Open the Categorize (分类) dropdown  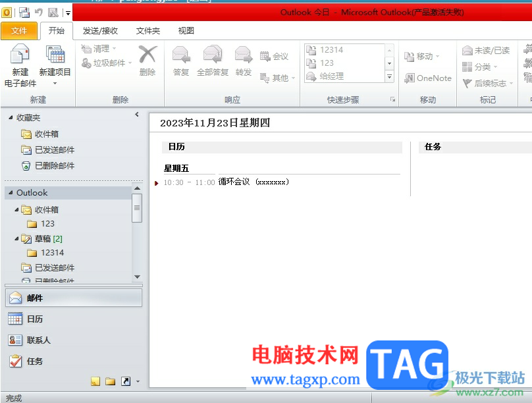(x=480, y=67)
